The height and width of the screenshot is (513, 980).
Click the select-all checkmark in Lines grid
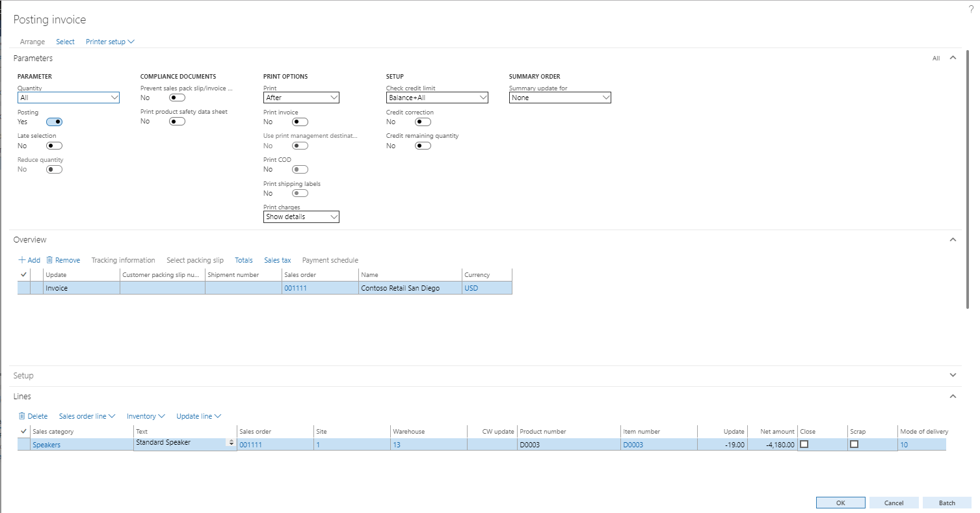click(x=24, y=431)
